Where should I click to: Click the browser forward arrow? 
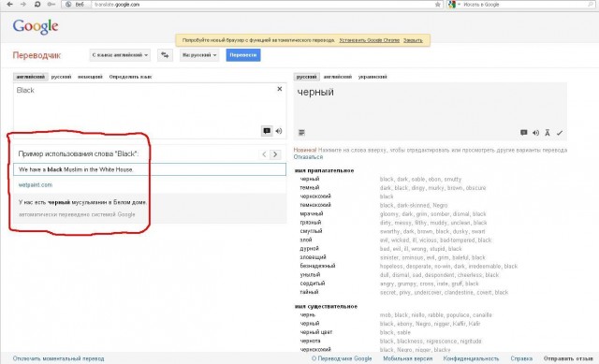[x=23, y=4]
